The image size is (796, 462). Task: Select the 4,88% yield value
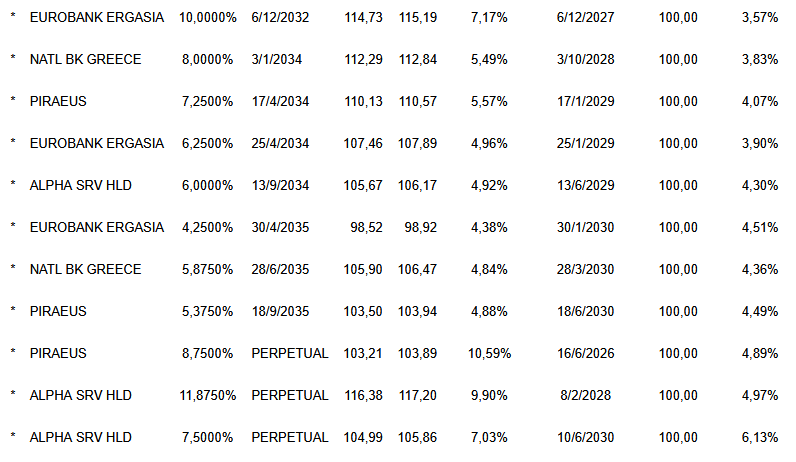(x=490, y=311)
